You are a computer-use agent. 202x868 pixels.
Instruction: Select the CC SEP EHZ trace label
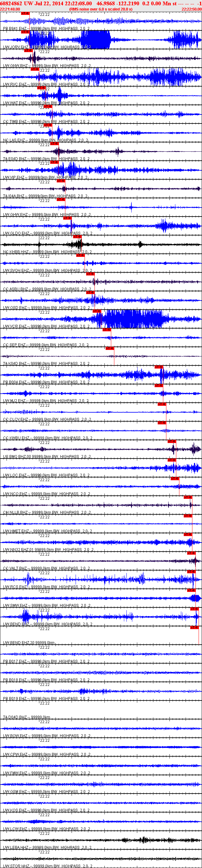[x=46, y=345]
